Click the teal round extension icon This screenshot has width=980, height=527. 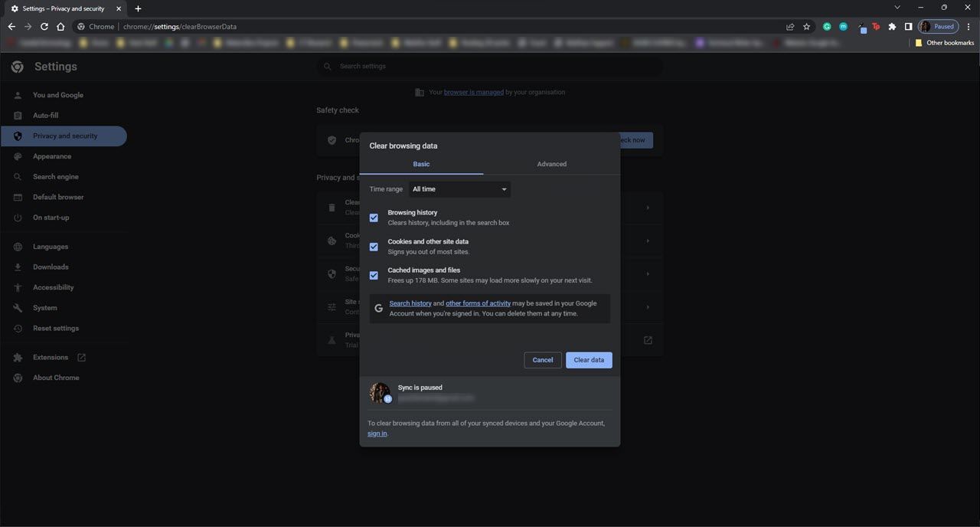tap(843, 26)
